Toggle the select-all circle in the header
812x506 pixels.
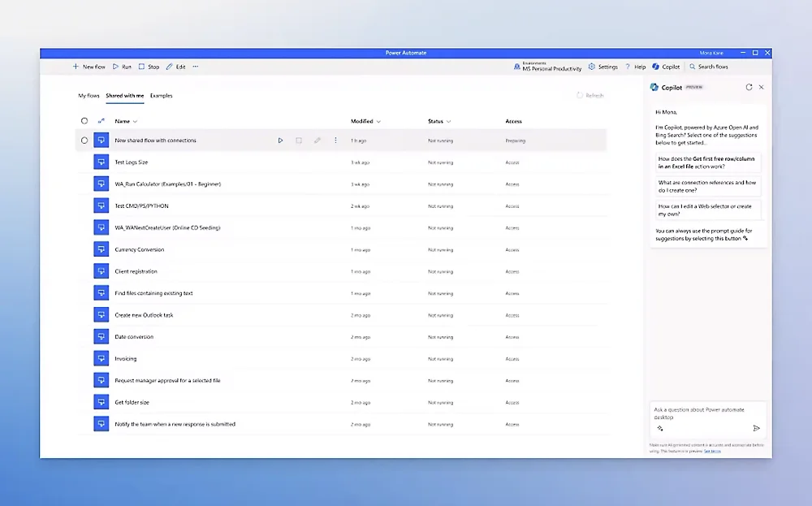tap(84, 121)
